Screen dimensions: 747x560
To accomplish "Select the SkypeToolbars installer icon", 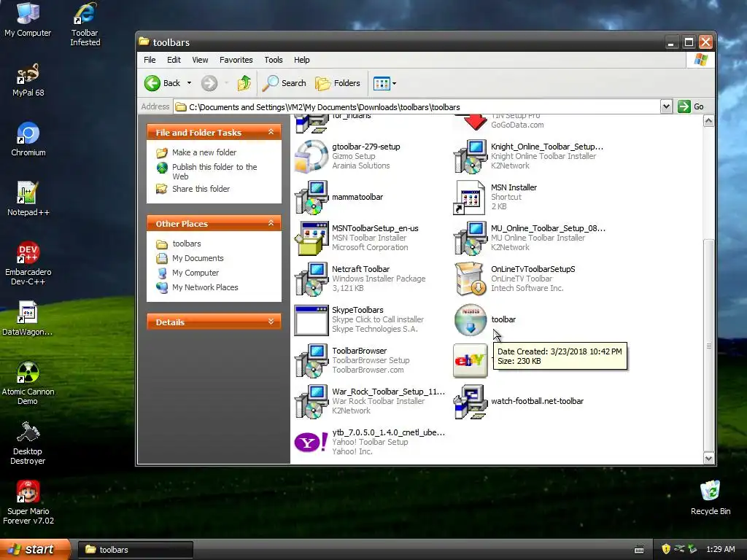I will coord(311,320).
